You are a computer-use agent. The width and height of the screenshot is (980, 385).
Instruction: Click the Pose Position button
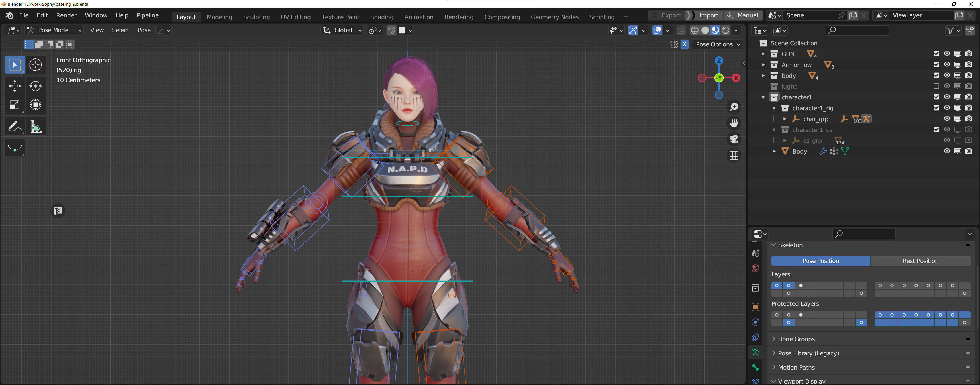pos(820,261)
